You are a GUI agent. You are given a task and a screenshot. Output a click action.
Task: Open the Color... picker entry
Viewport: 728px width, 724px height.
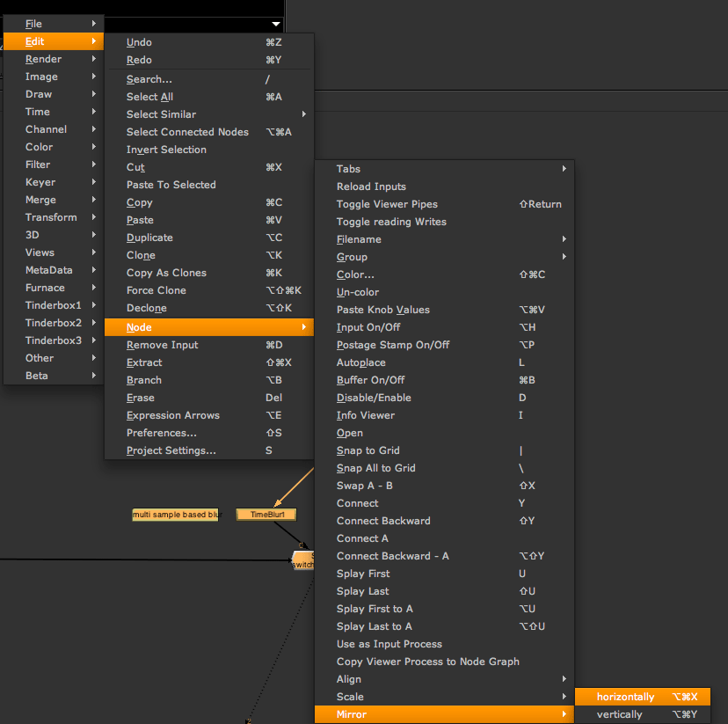[355, 274]
